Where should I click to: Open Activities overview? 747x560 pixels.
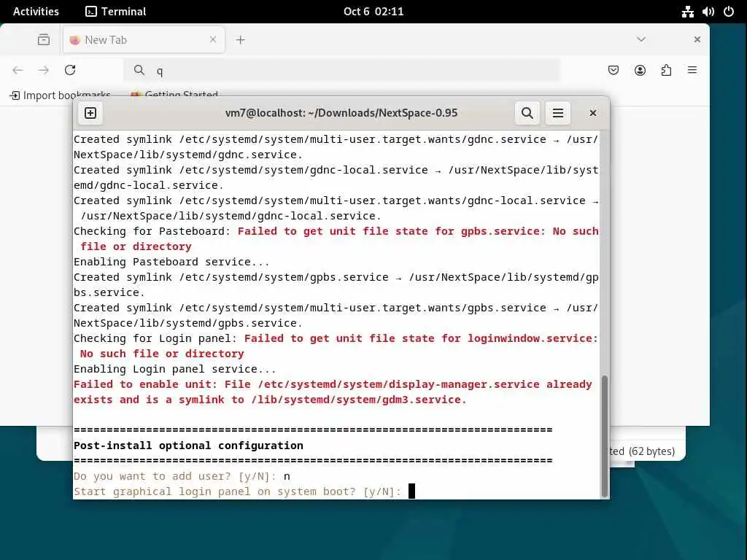tap(36, 12)
